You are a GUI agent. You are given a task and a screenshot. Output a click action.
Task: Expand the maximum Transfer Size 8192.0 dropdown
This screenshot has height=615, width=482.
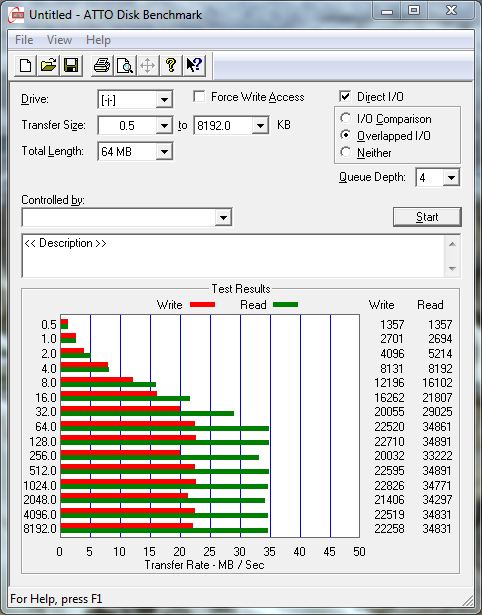(x=260, y=126)
